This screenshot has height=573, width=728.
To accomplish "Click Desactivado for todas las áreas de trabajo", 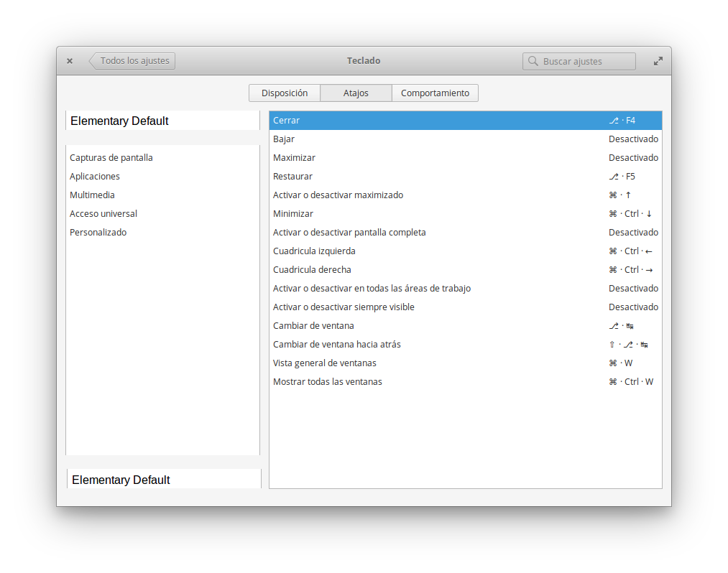I will (633, 288).
